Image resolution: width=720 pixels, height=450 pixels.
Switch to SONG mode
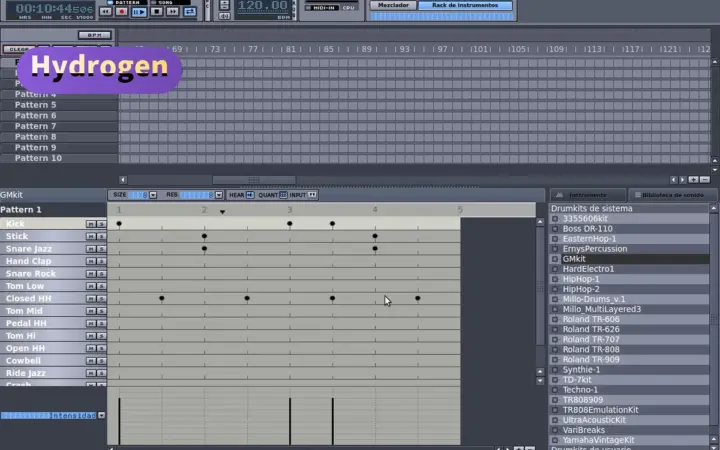coord(170,2)
